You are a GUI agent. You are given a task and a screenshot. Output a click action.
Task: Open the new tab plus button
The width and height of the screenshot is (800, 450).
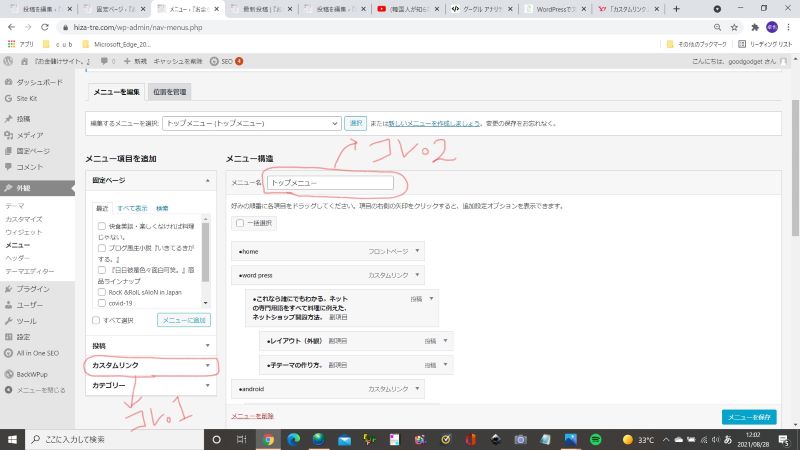click(x=677, y=9)
